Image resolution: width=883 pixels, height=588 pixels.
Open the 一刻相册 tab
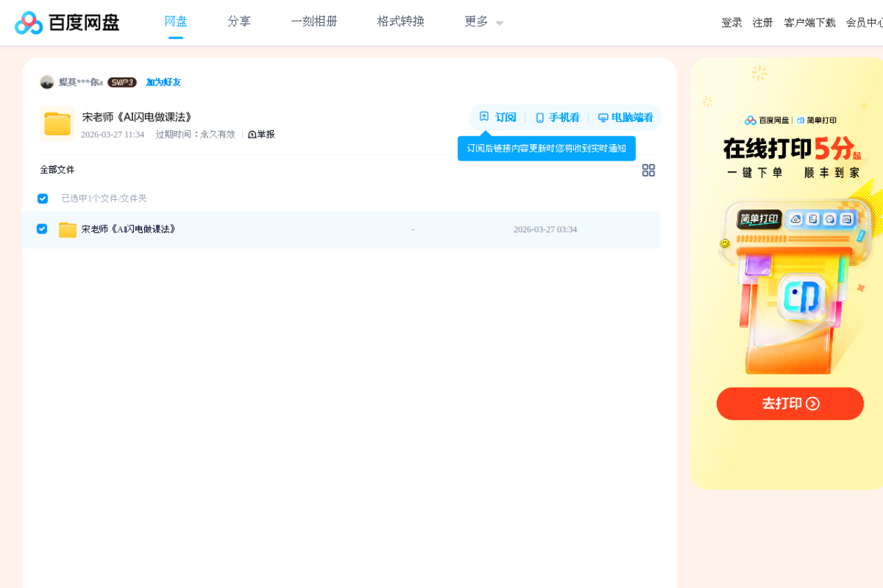coord(314,21)
